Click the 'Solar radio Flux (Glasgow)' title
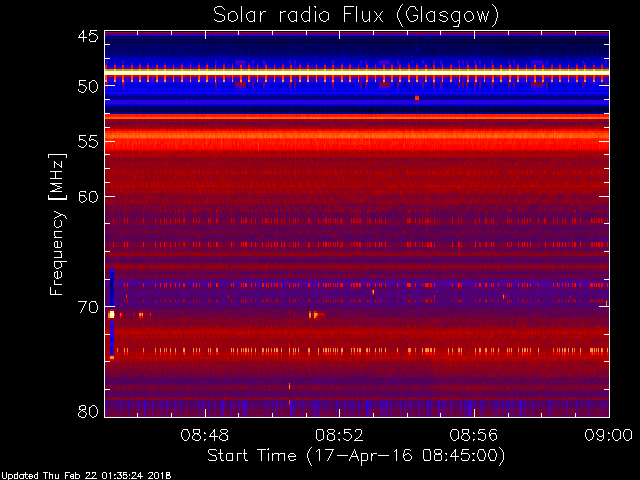The height and width of the screenshot is (480, 640). pos(356,16)
